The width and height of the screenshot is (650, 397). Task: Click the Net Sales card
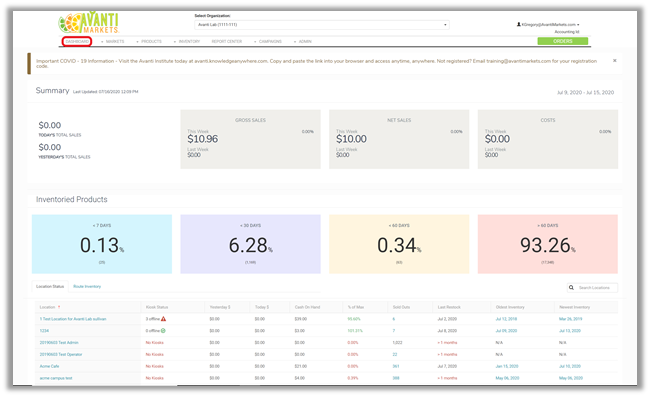[x=399, y=139]
